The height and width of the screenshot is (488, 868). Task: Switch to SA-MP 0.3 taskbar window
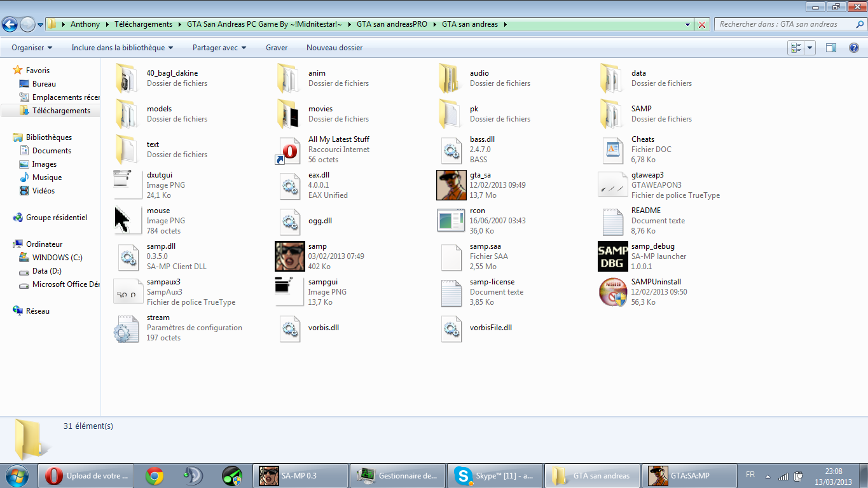coord(300,476)
